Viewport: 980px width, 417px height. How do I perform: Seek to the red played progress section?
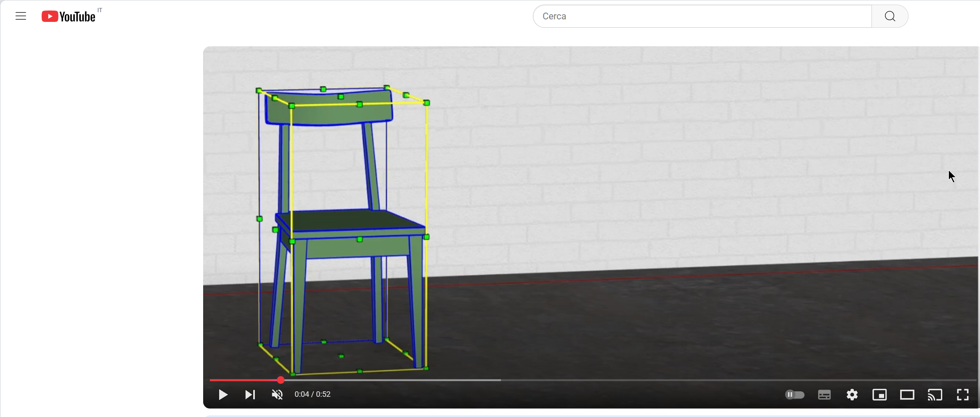coord(244,380)
